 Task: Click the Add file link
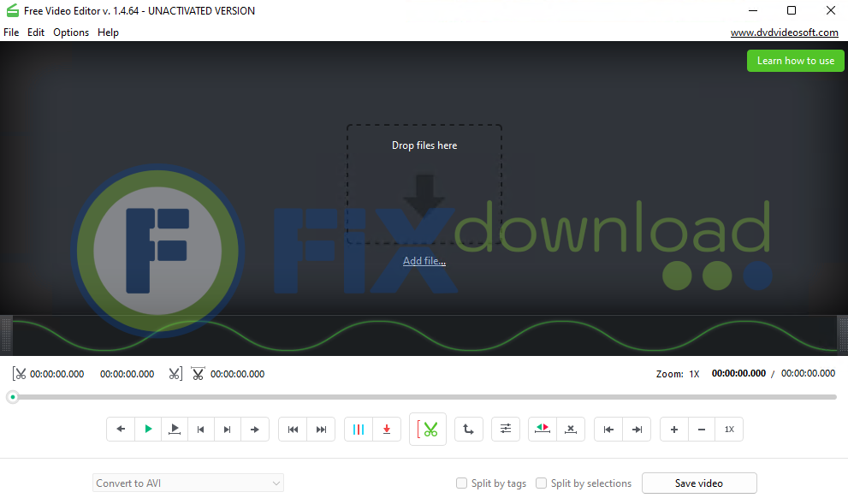point(424,261)
